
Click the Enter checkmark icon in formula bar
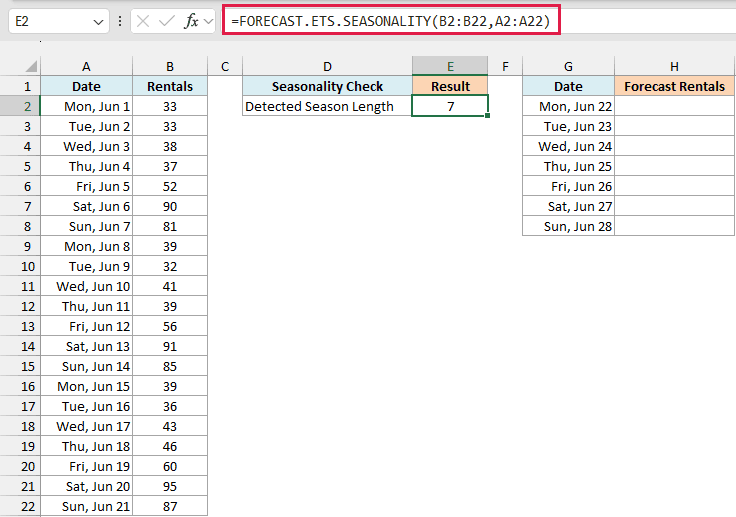click(x=167, y=21)
